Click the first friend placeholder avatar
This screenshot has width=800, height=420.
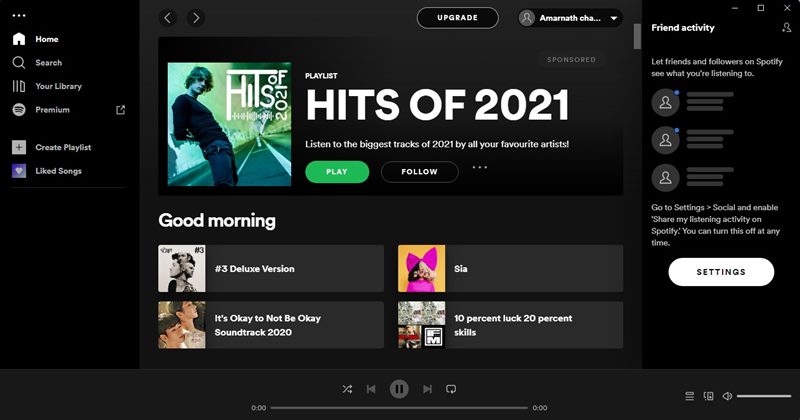[665, 102]
